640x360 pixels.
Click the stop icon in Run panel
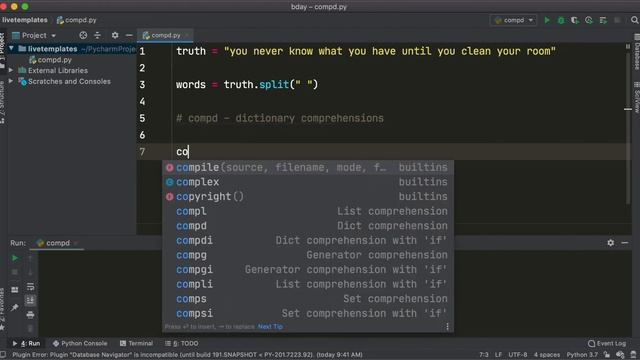pyautogui.click(x=15, y=272)
